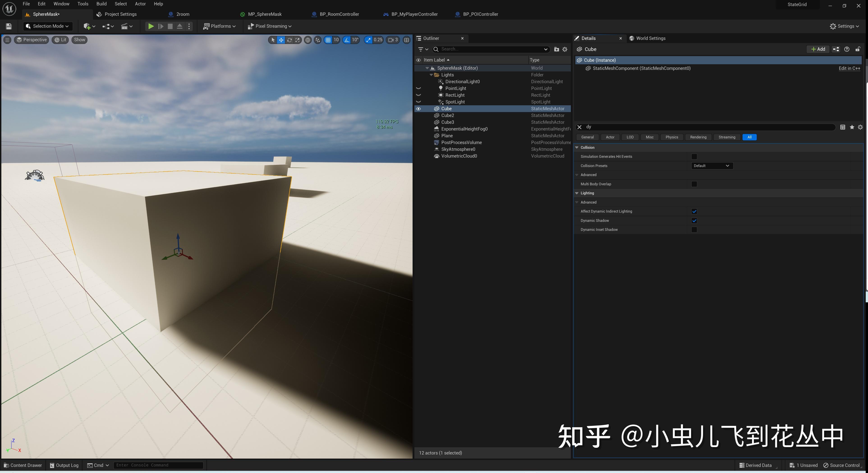Open the Collision Presets dropdown
Screen dimensions: 868x473
[x=712, y=166]
